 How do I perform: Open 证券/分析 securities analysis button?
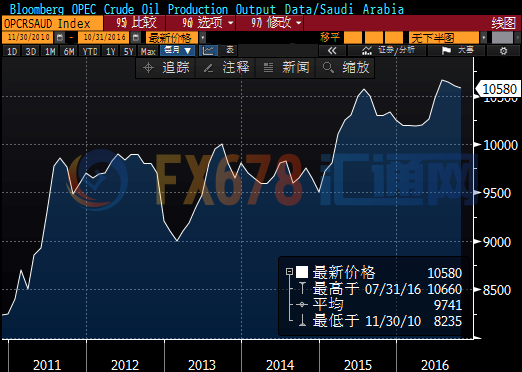click(x=387, y=51)
